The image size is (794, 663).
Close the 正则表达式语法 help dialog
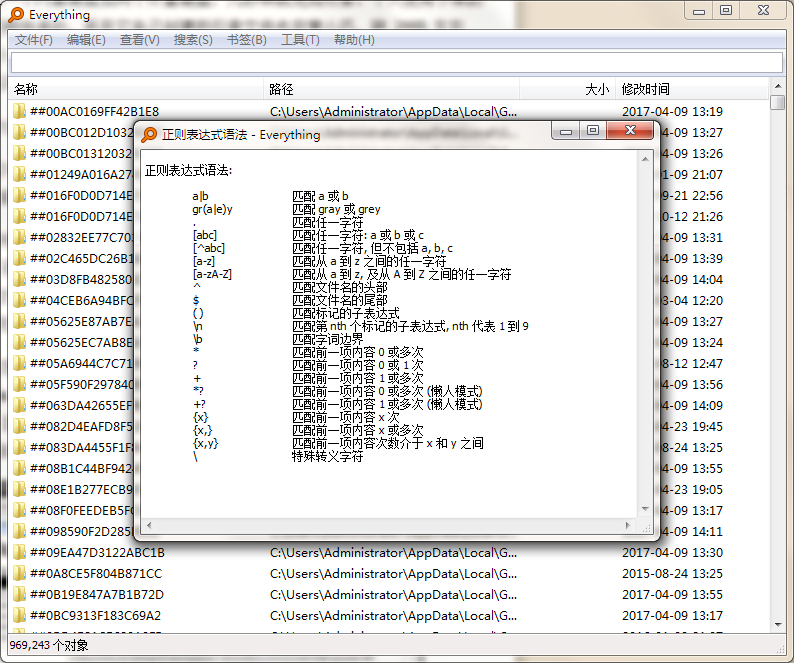632,131
